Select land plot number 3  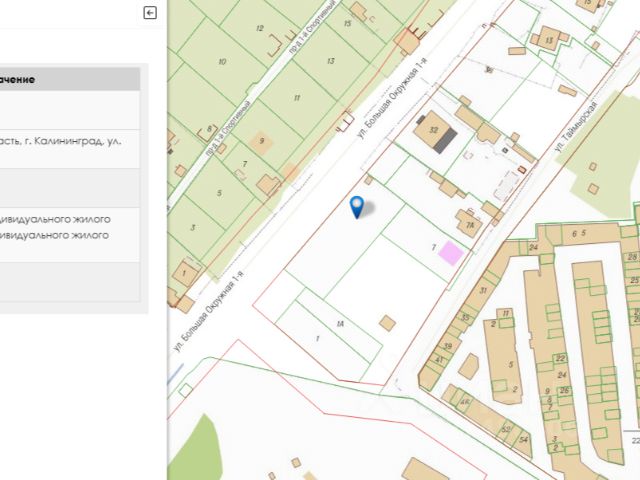pyautogui.click(x=193, y=227)
